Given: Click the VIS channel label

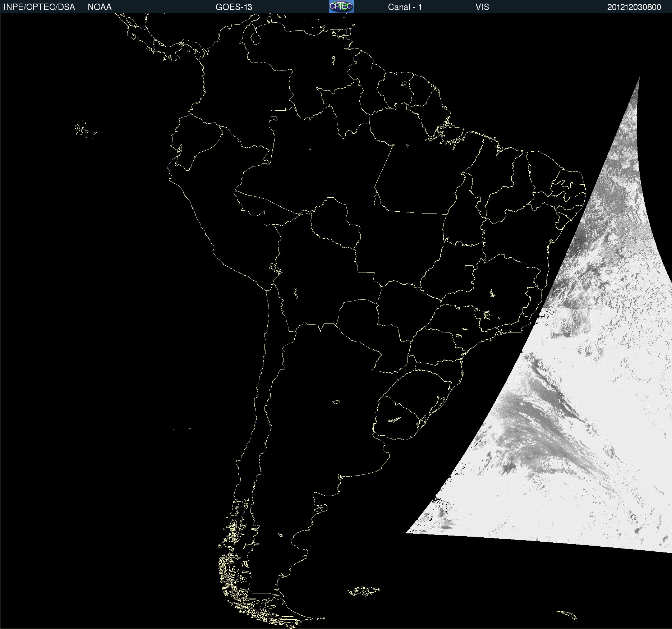Looking at the screenshot, I should tap(482, 7).
